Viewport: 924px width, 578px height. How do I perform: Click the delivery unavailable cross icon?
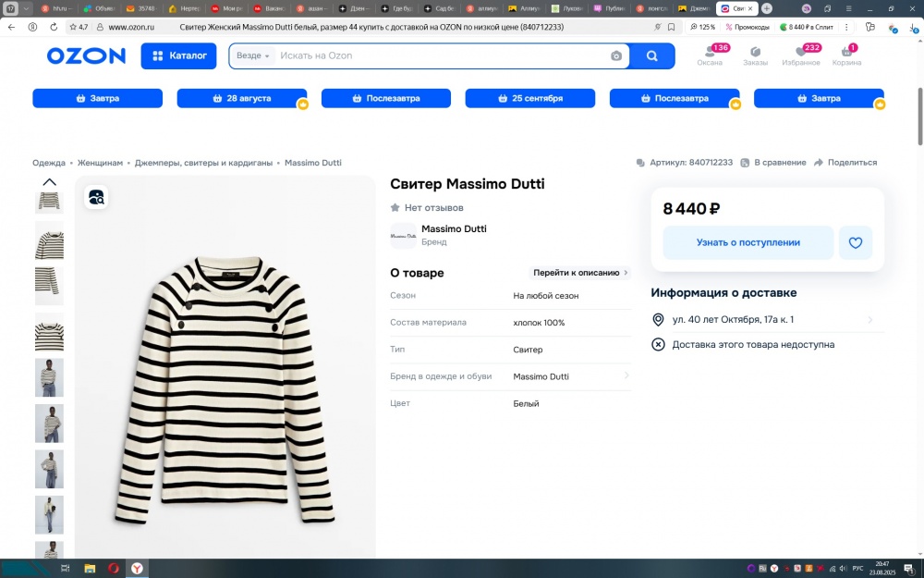click(x=658, y=344)
